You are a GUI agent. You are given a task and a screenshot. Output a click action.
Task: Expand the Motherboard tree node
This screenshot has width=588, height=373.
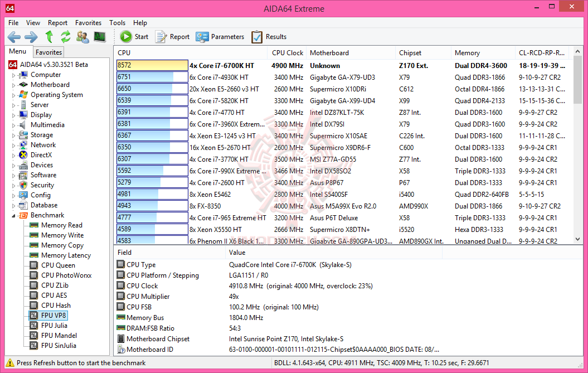(14, 85)
